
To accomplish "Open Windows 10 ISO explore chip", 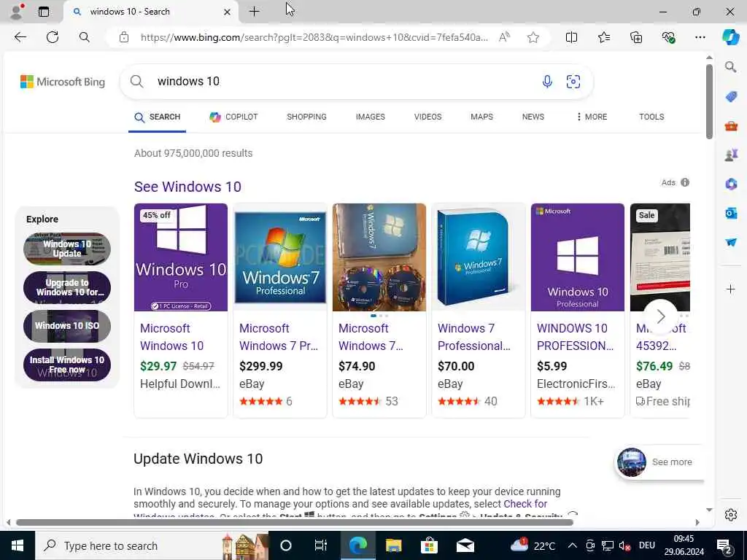I will click(67, 326).
